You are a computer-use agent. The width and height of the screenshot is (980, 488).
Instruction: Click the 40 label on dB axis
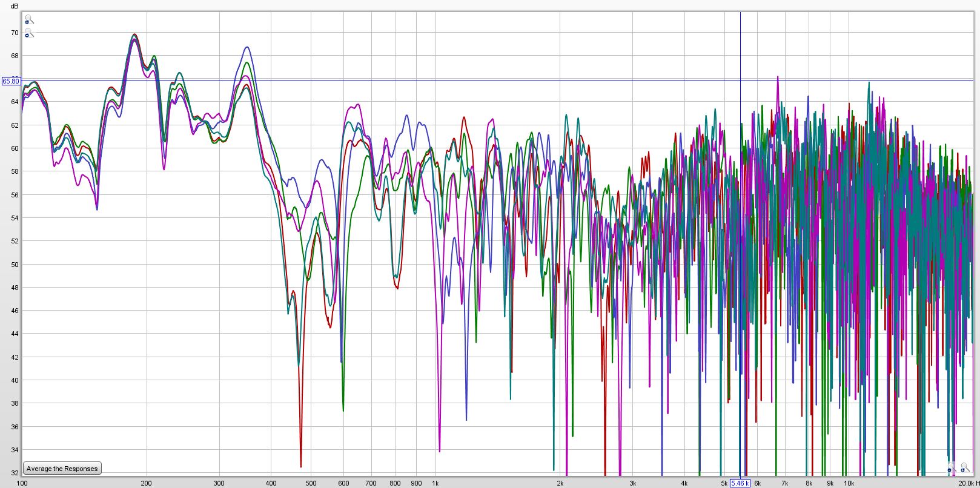tap(15, 380)
